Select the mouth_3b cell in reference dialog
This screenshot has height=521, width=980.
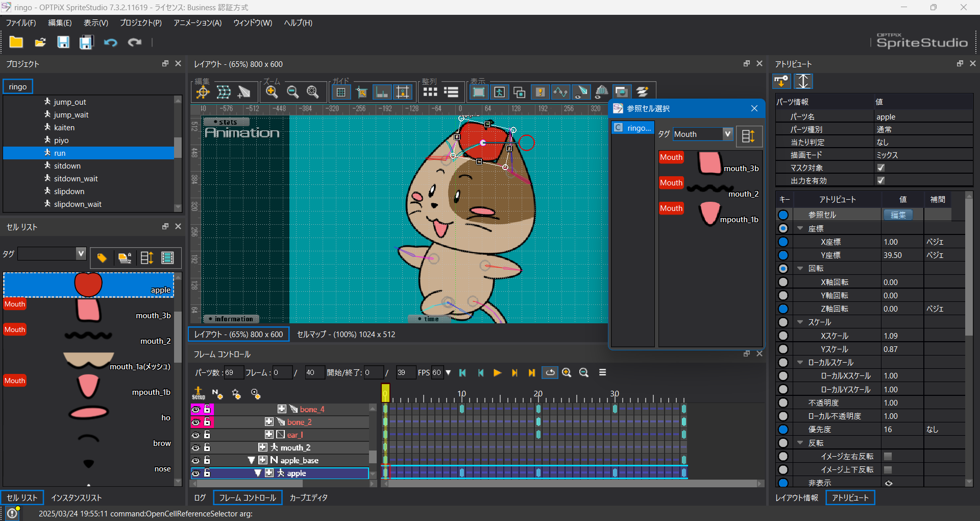[x=710, y=163]
